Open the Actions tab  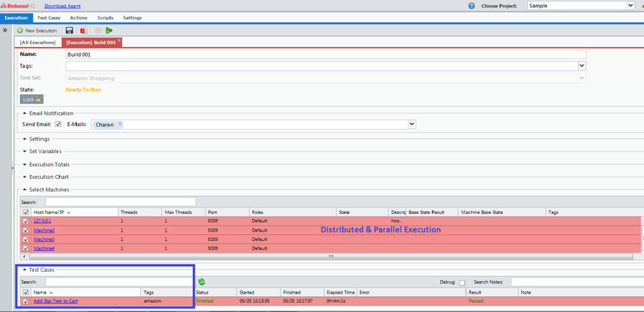[79, 18]
